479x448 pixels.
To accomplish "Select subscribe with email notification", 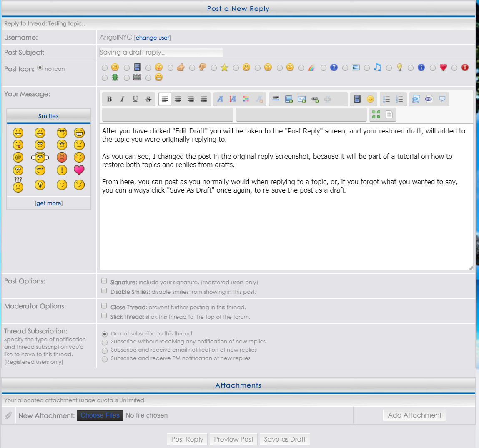I will (x=105, y=350).
